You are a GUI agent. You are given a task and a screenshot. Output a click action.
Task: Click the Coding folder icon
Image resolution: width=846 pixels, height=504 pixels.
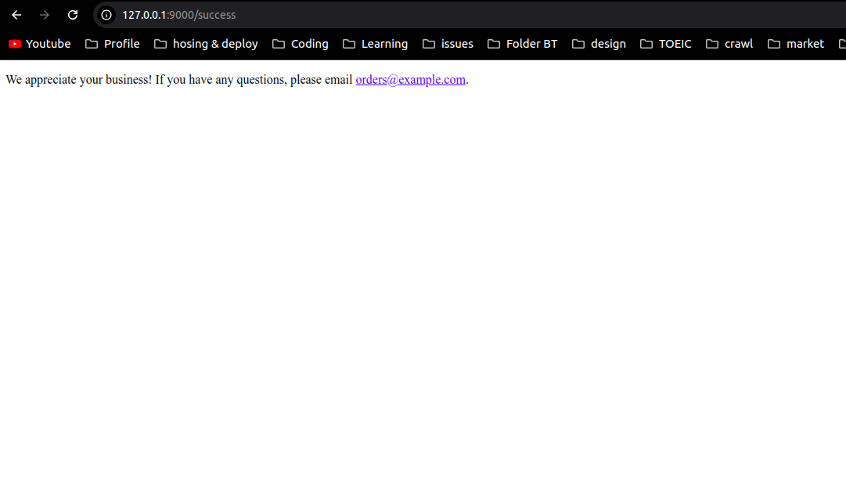click(278, 43)
